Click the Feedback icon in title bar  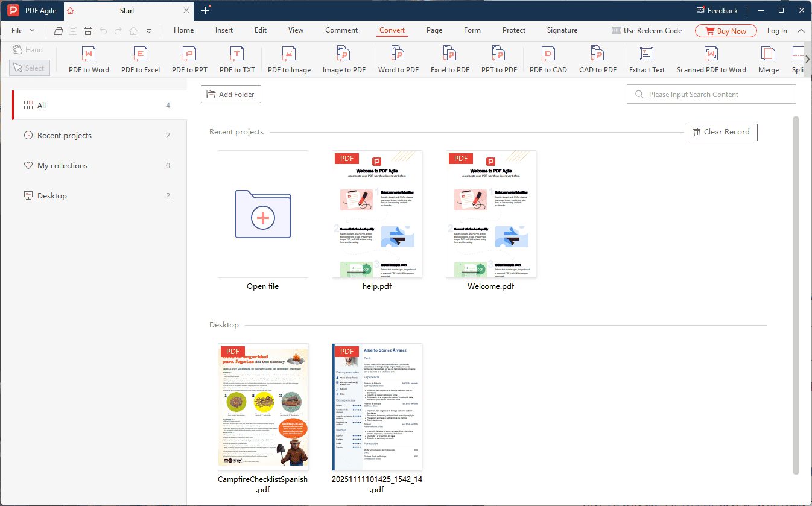(700, 10)
